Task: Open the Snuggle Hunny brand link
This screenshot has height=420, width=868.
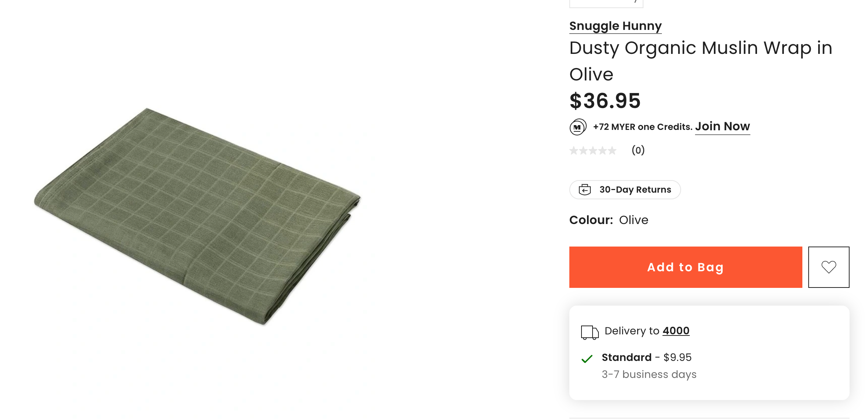Action: pyautogui.click(x=615, y=26)
